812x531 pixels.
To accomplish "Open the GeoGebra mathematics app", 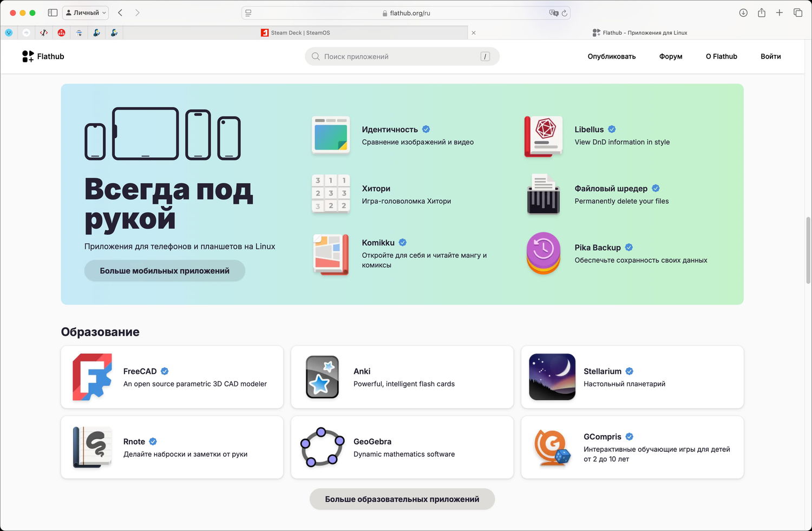I will pos(322,448).
